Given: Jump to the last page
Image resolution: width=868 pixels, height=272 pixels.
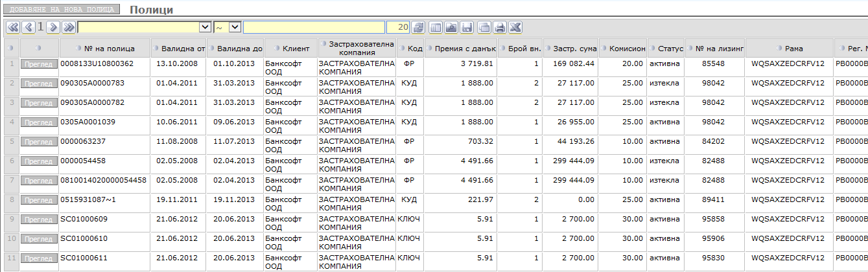Looking at the screenshot, I should pyautogui.click(x=69, y=27).
